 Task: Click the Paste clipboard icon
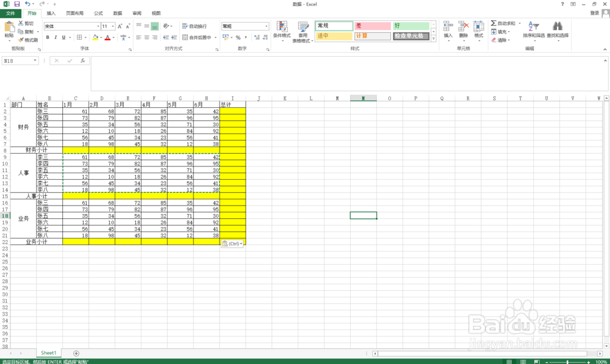pos(9,27)
